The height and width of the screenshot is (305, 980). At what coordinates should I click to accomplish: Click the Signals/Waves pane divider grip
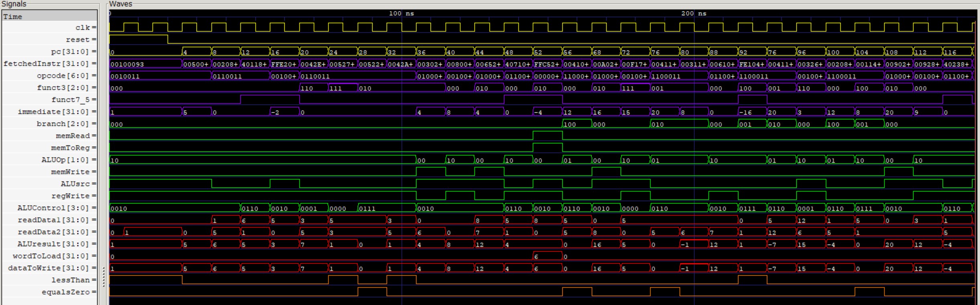(x=103, y=277)
